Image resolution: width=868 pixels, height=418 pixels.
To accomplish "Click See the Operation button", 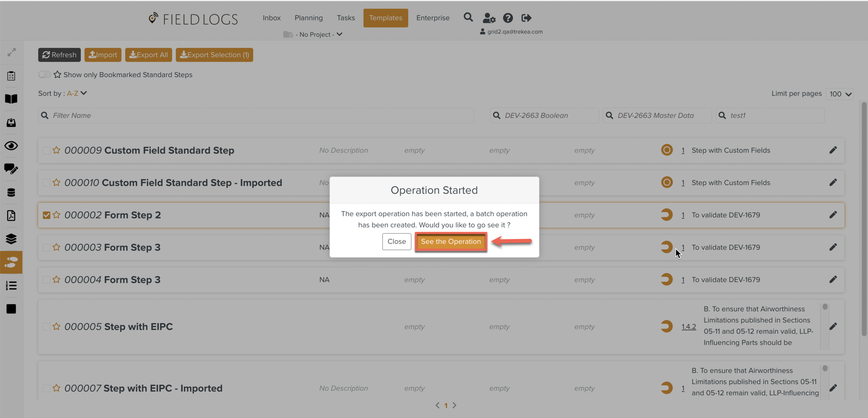I will point(451,241).
